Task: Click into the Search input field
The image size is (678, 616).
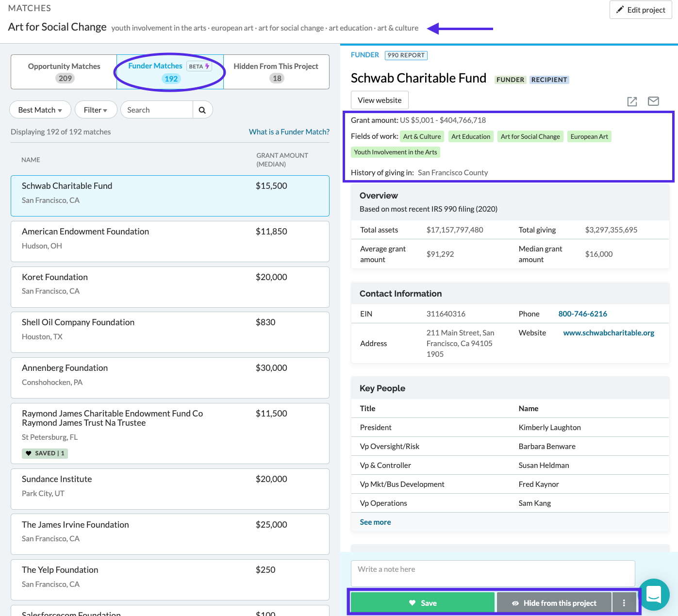Action: pyautogui.click(x=157, y=110)
